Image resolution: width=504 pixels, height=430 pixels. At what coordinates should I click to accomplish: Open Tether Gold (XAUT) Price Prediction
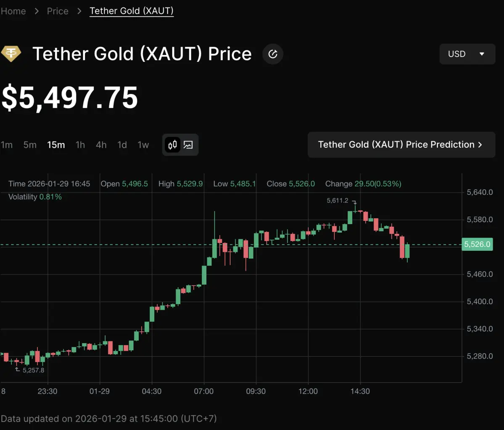(x=401, y=144)
